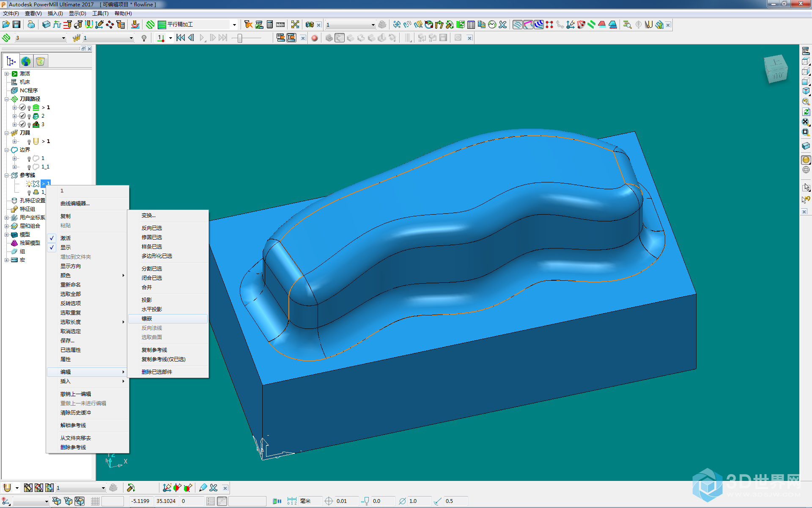Toggle the check circle of toolpath 2

(x=22, y=116)
